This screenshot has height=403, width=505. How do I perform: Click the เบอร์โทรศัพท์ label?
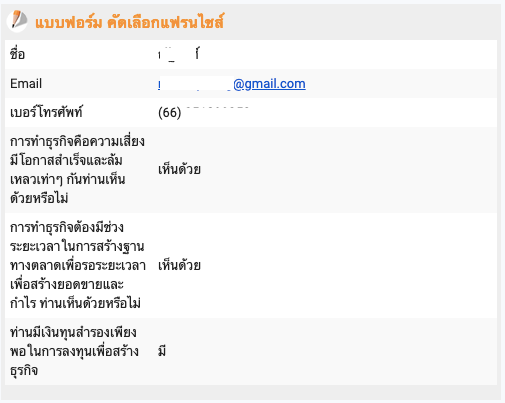point(46,112)
